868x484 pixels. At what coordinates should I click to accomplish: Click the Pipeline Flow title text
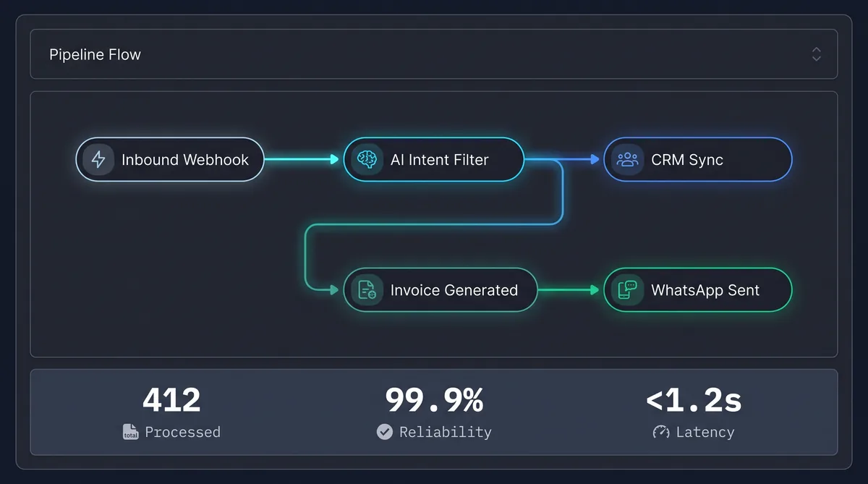[x=95, y=54]
